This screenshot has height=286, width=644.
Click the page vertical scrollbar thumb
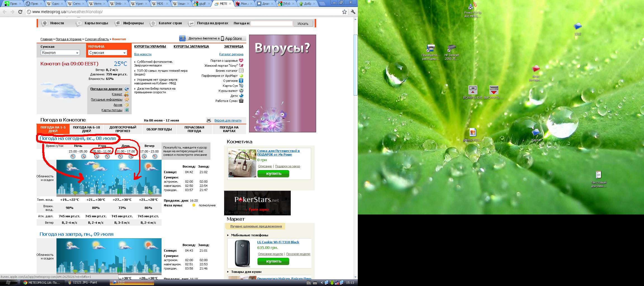(x=356, y=65)
